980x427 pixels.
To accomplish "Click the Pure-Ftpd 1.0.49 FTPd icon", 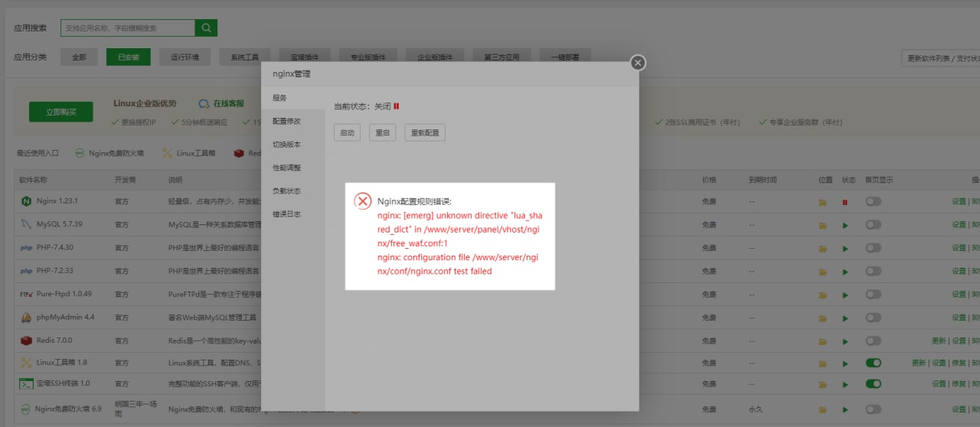I will [25, 294].
